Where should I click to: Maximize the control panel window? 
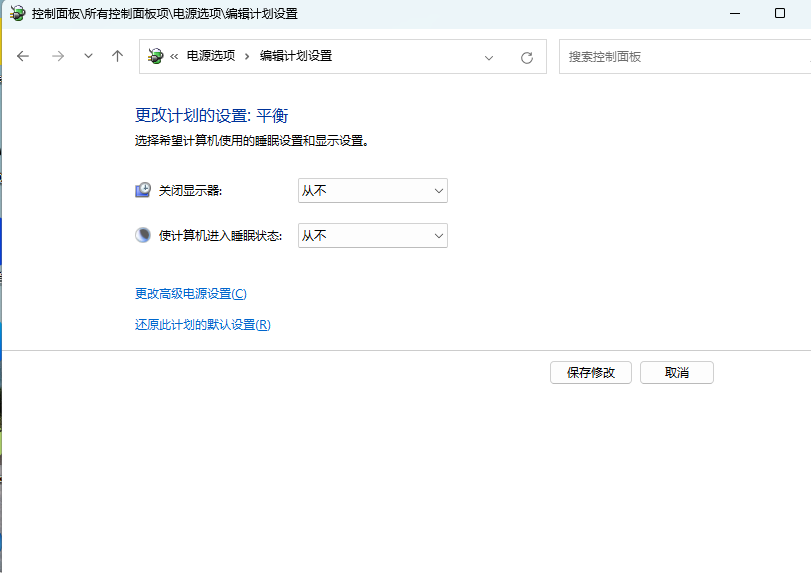coord(780,13)
